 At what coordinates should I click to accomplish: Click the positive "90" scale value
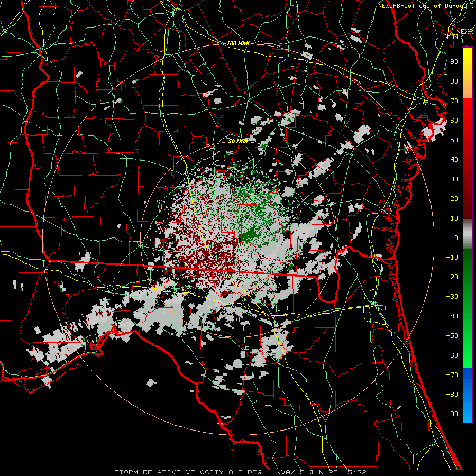click(454, 62)
